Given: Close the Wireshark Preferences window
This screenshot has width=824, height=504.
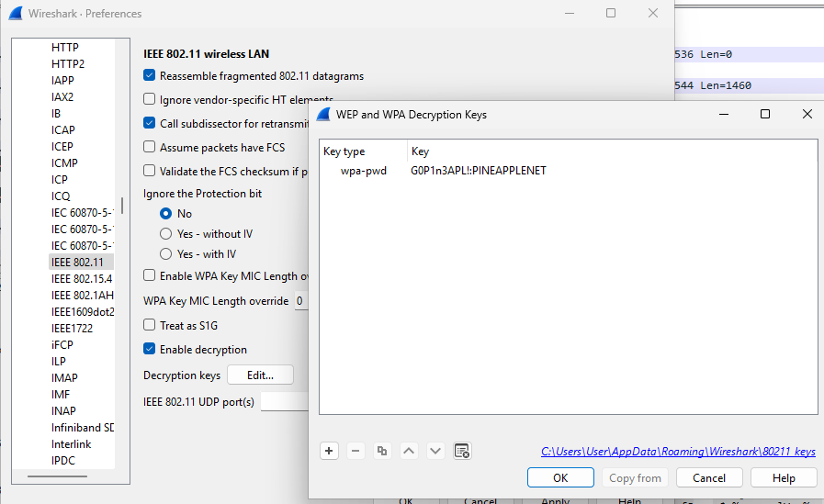Looking at the screenshot, I should click(x=653, y=13).
